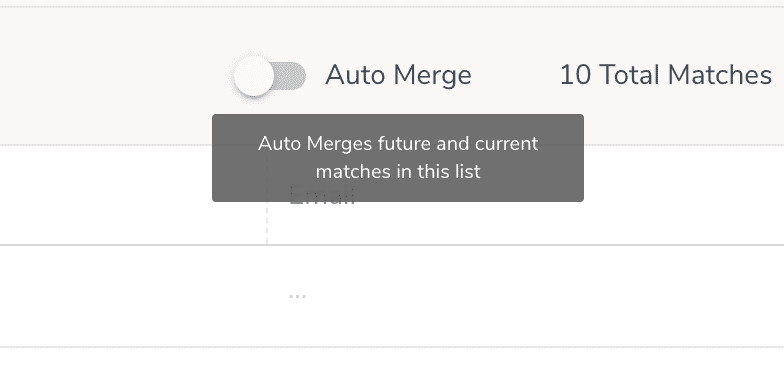Click the word Total in match count
The image size is (784, 392).
click(x=630, y=76)
